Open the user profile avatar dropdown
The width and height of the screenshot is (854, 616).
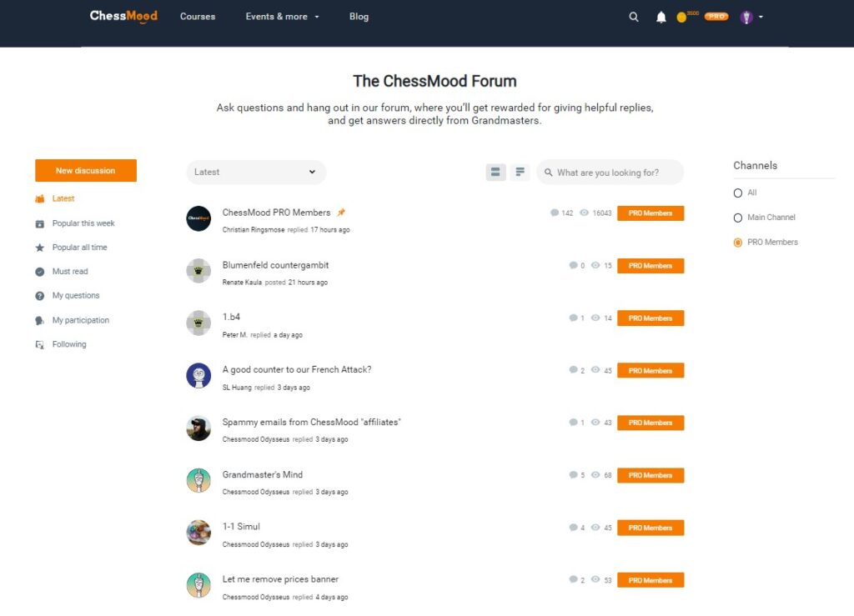(751, 17)
